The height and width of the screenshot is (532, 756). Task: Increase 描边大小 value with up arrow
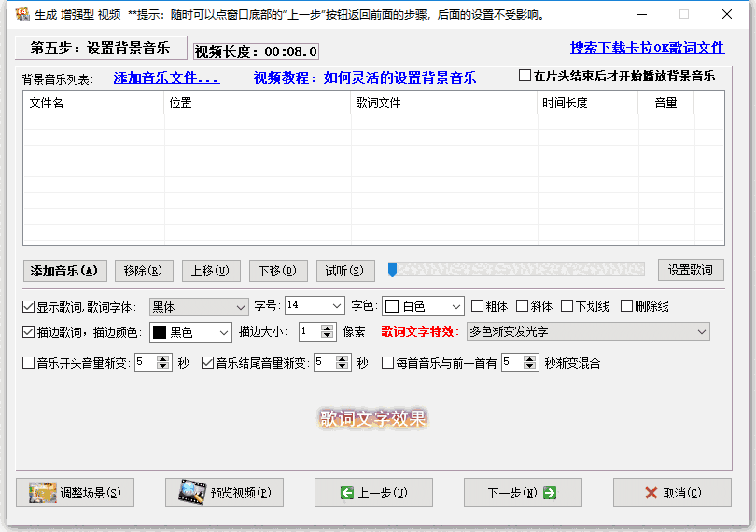[x=328, y=328]
